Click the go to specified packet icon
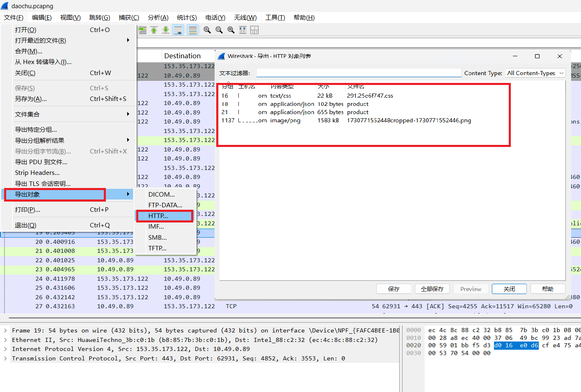This screenshot has width=581, height=392. tap(142, 30)
